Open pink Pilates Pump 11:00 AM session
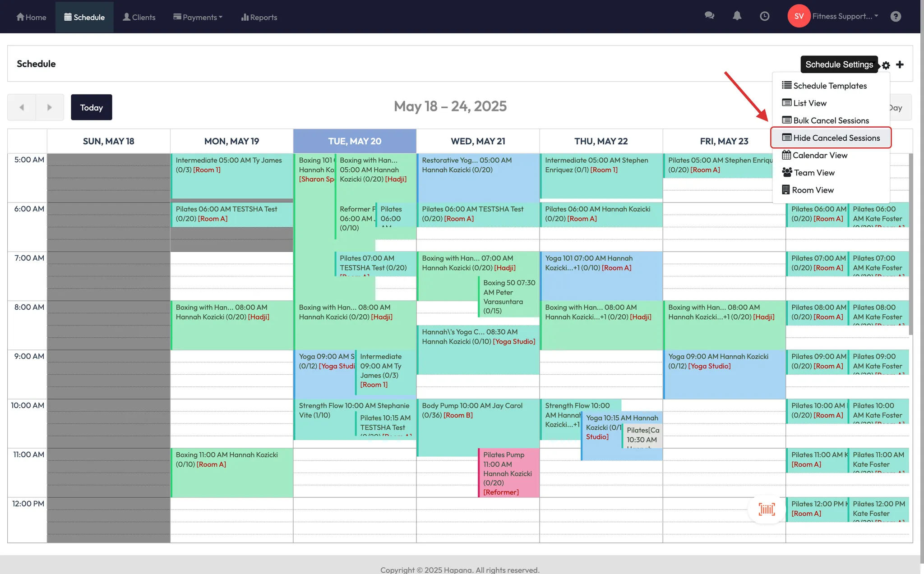This screenshot has width=924, height=574. tap(508, 473)
